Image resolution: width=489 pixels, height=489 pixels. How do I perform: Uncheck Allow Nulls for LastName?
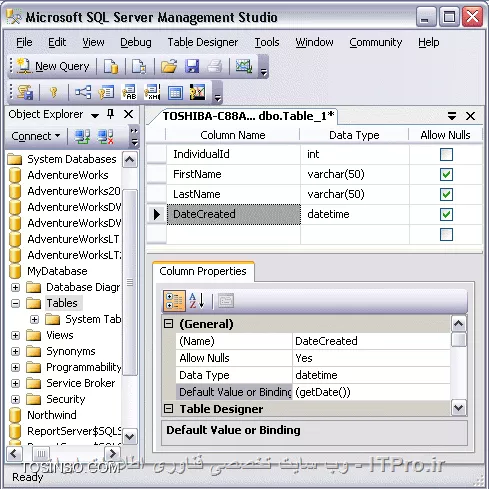click(x=446, y=194)
